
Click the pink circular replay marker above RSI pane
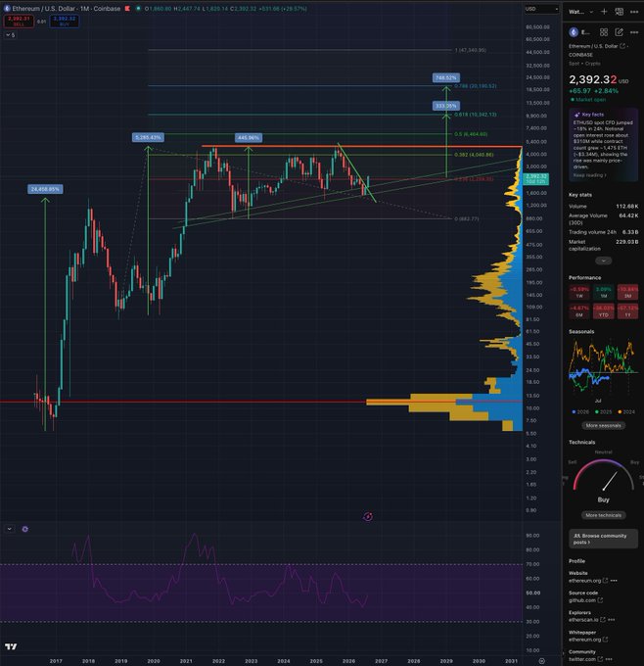368,516
